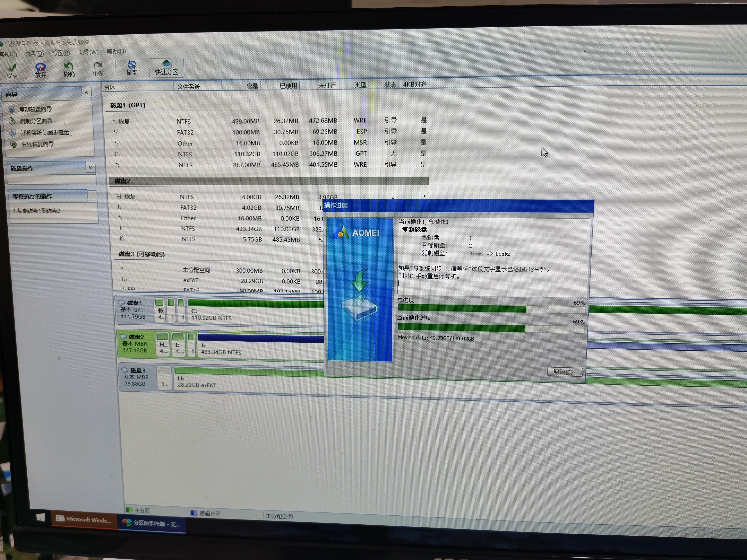Toggle the 等待执行的操作 panel header button
This screenshot has width=747, height=560.
[x=92, y=196]
